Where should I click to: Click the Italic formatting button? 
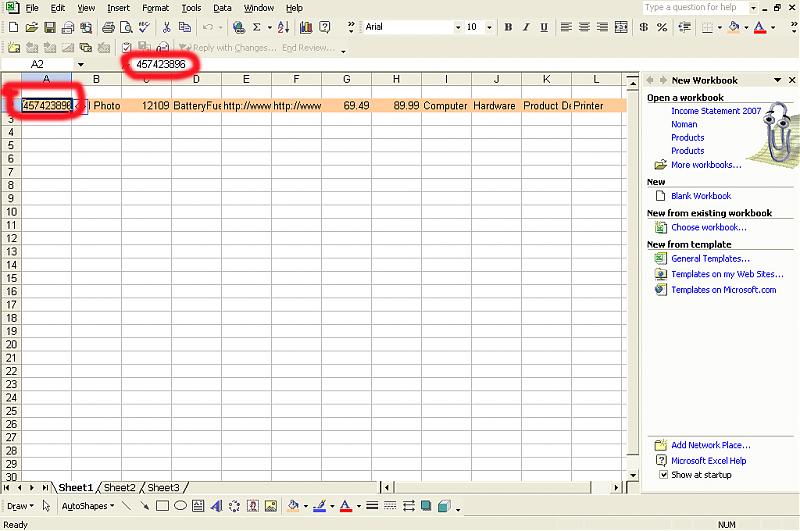coord(526,27)
